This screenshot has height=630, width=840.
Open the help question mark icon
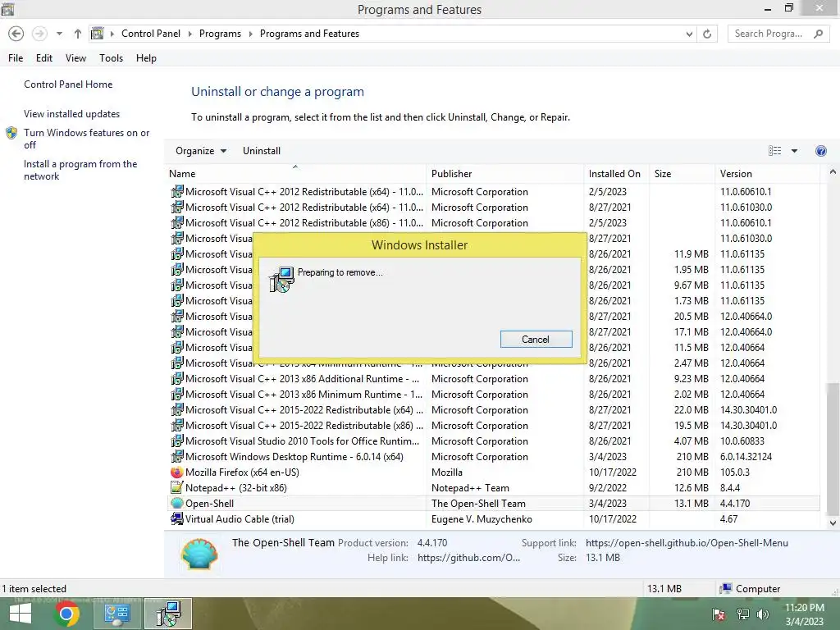(x=820, y=151)
